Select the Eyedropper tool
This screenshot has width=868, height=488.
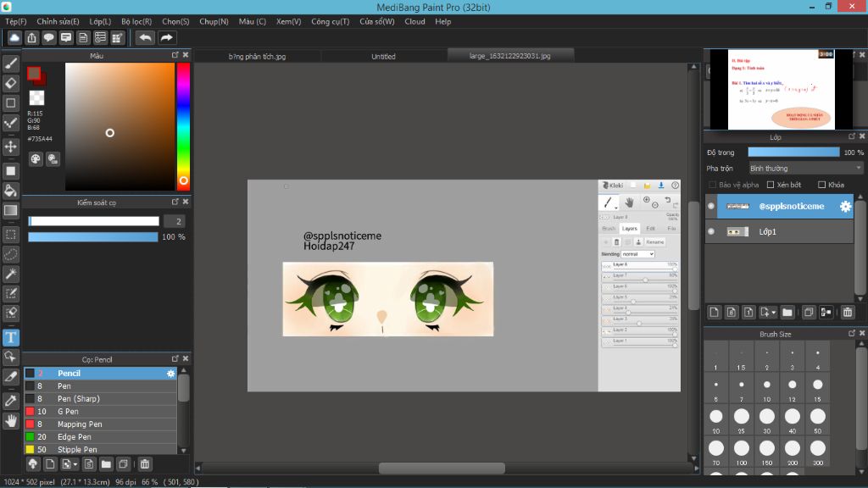point(10,401)
